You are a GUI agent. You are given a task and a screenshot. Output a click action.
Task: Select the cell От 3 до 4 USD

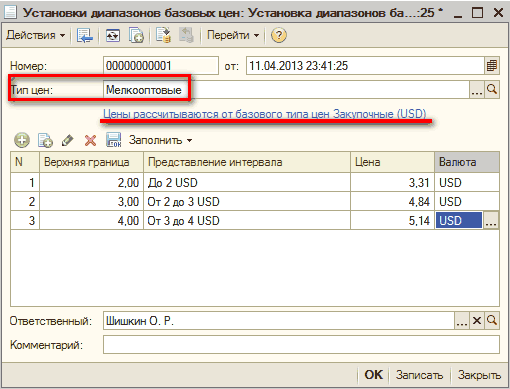point(247,220)
